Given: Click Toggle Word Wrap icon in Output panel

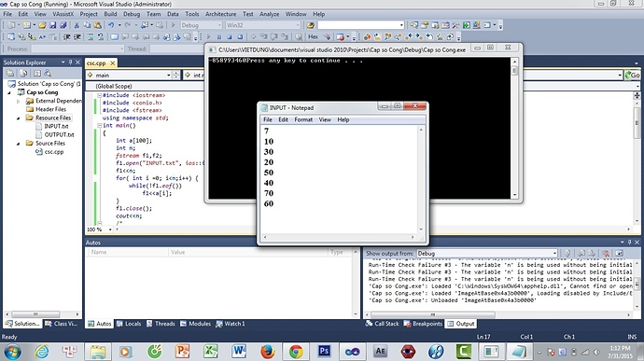Looking at the screenshot, I should 619,254.
